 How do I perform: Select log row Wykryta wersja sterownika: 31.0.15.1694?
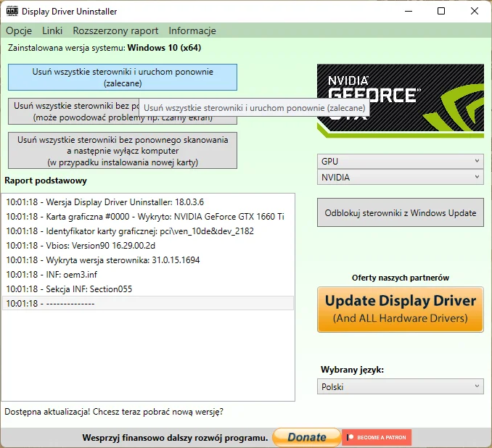148,260
